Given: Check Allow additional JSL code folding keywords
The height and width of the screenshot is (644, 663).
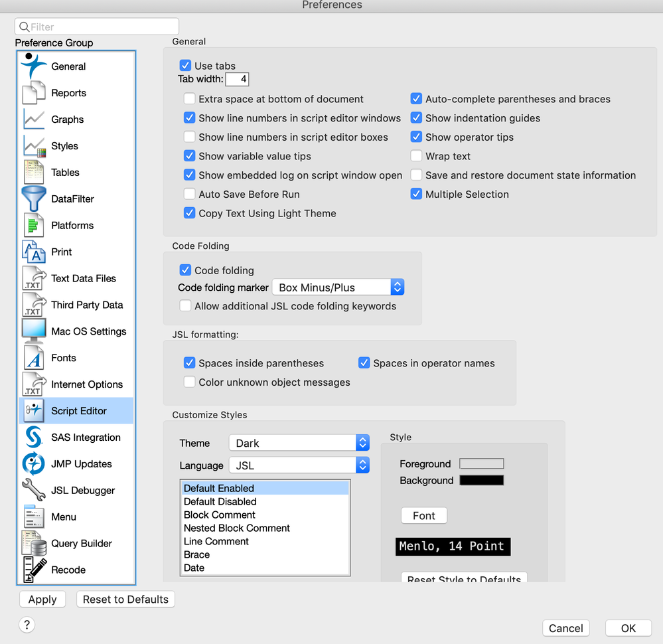Looking at the screenshot, I should [x=184, y=305].
